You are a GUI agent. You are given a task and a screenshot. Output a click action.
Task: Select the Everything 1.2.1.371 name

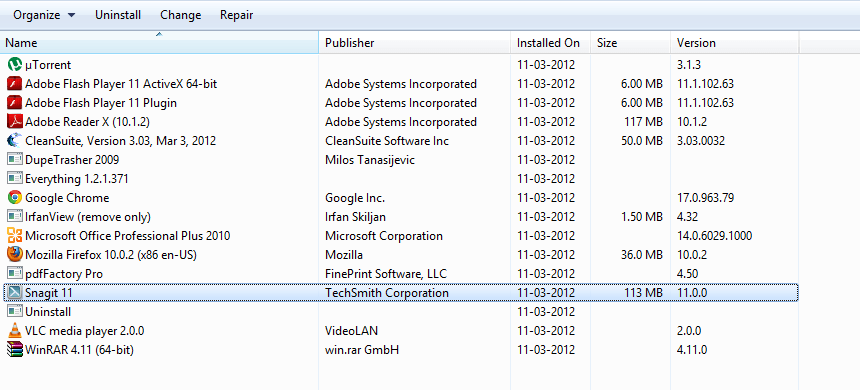(x=77, y=179)
